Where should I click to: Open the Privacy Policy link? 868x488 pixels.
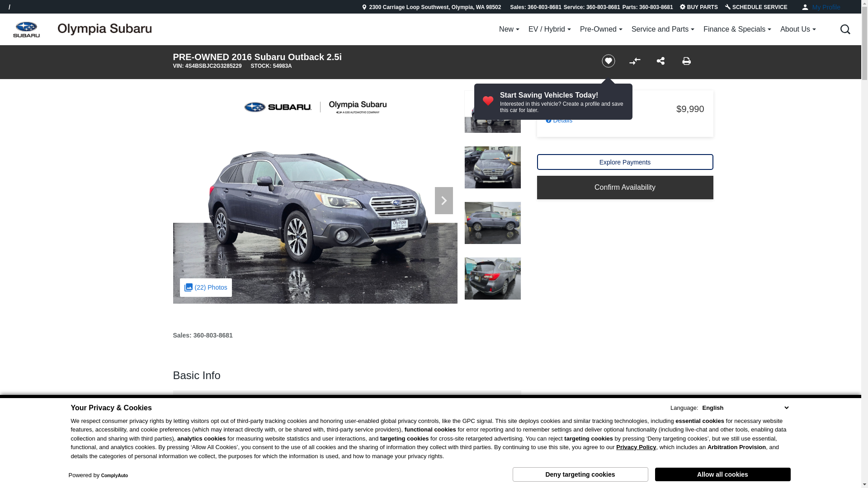(x=636, y=447)
